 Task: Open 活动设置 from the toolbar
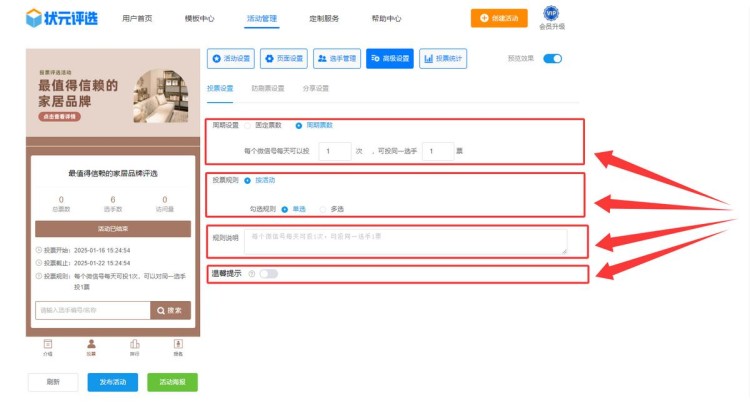coord(231,59)
